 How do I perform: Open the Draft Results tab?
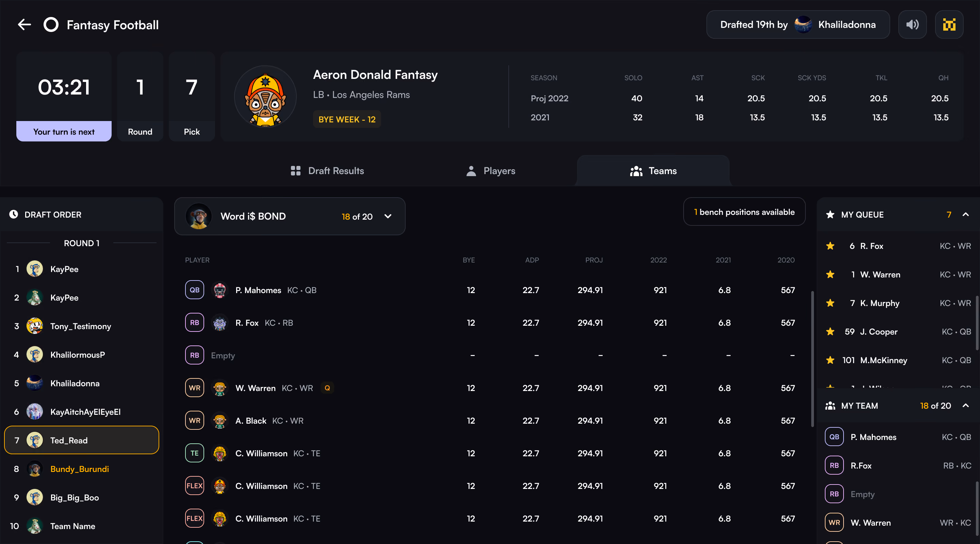(327, 171)
